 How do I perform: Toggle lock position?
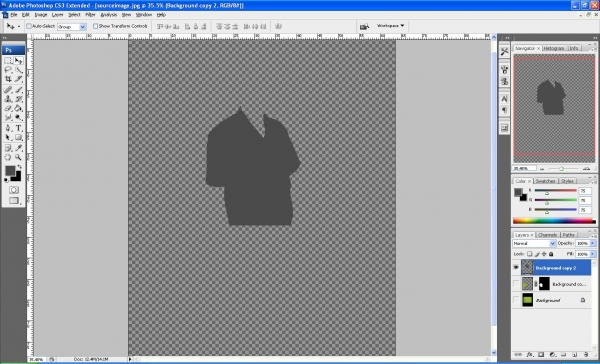tap(544, 254)
